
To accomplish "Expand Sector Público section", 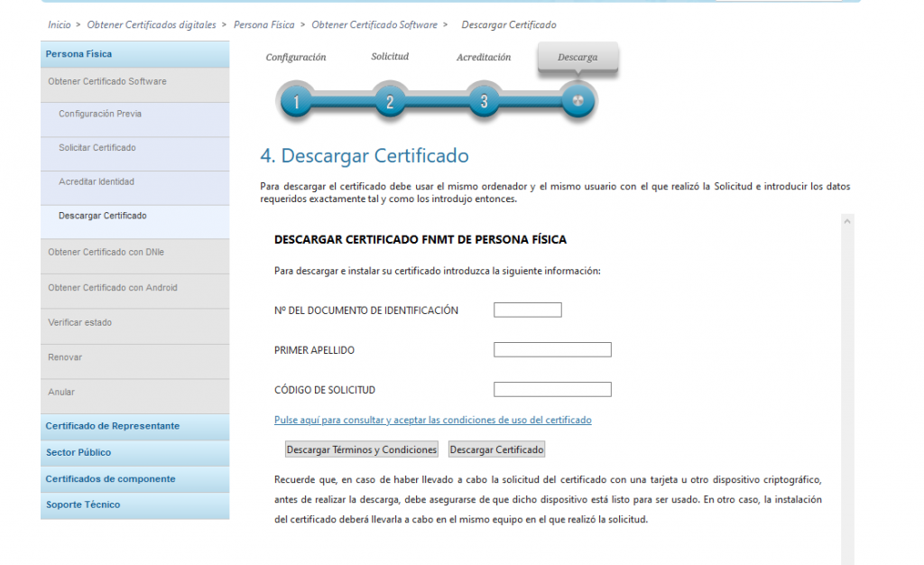I will 135,453.
